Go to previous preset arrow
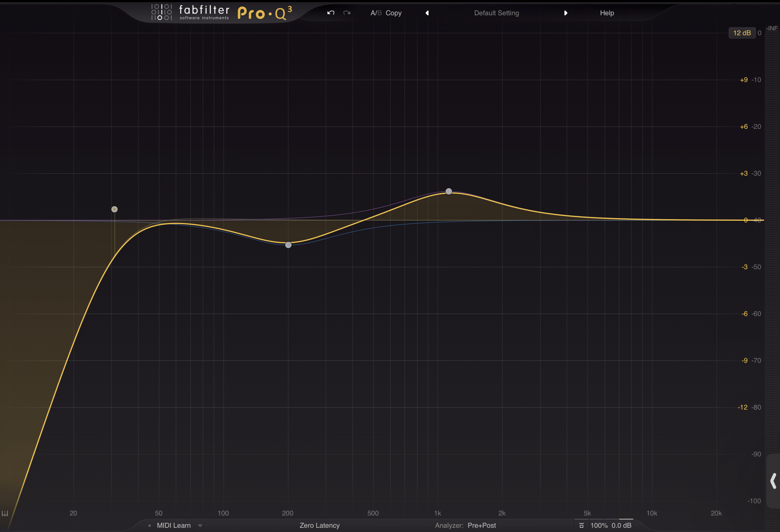This screenshot has height=532, width=780. coord(427,13)
